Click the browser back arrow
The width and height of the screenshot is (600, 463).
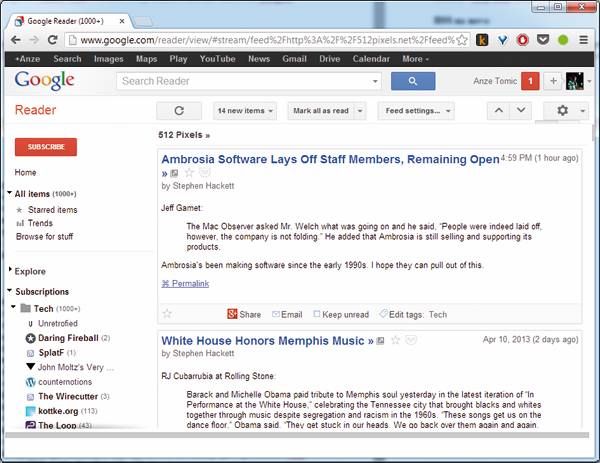(16, 40)
